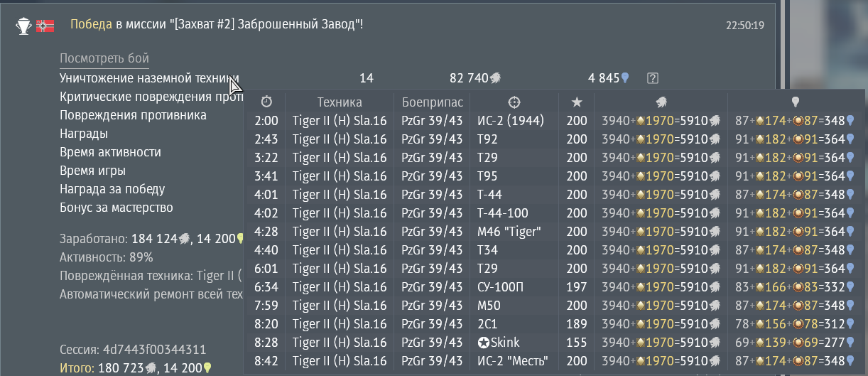
Task: Click the clock icon column header
Action: coord(266,102)
